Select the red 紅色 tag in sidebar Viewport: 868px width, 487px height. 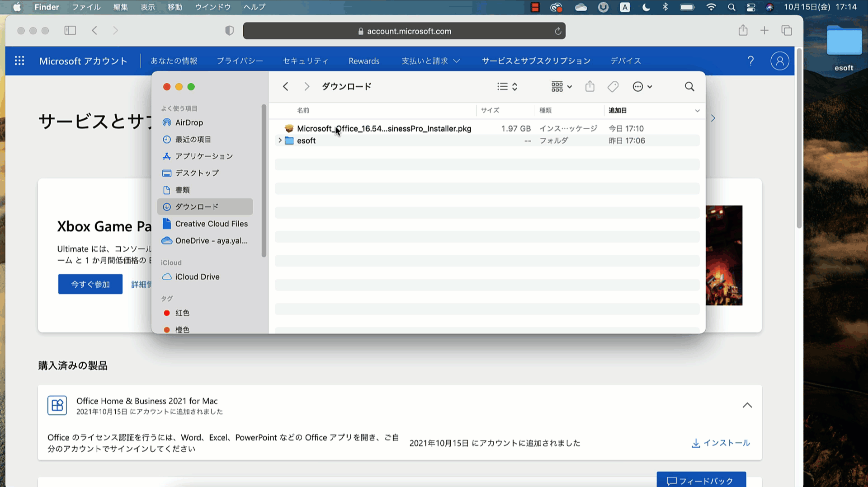point(182,313)
